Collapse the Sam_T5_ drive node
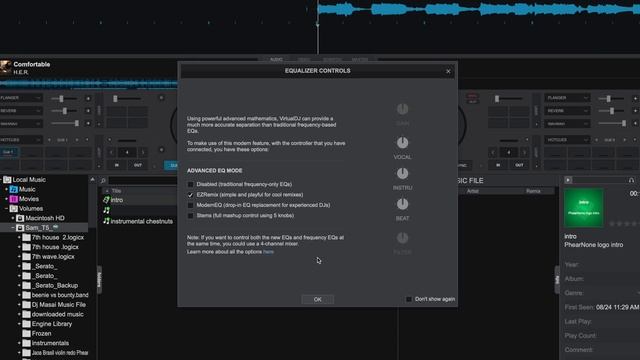The width and height of the screenshot is (640, 360). 13,228
